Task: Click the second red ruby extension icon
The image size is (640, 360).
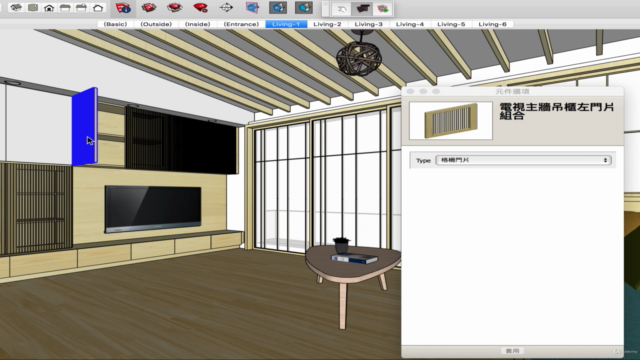Action: (149, 7)
